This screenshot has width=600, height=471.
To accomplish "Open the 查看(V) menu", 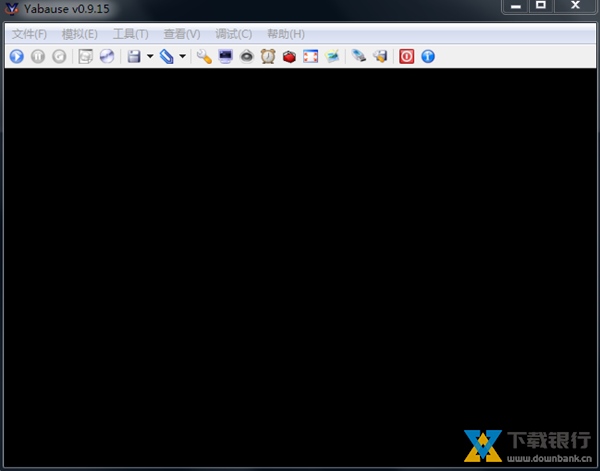I will point(182,34).
